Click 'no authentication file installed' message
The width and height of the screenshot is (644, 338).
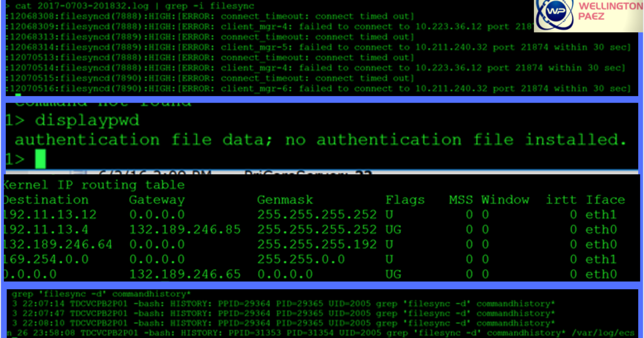click(456, 140)
